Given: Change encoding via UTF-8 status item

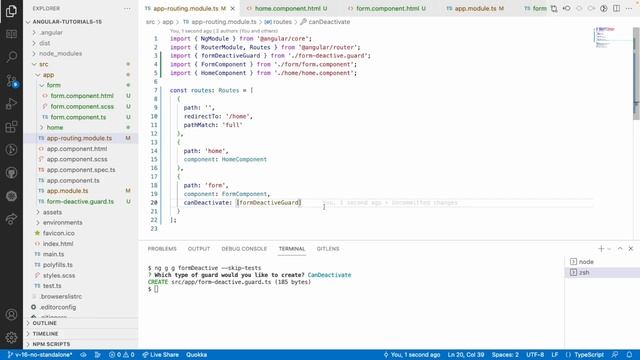Looking at the screenshot, I should pos(535,355).
